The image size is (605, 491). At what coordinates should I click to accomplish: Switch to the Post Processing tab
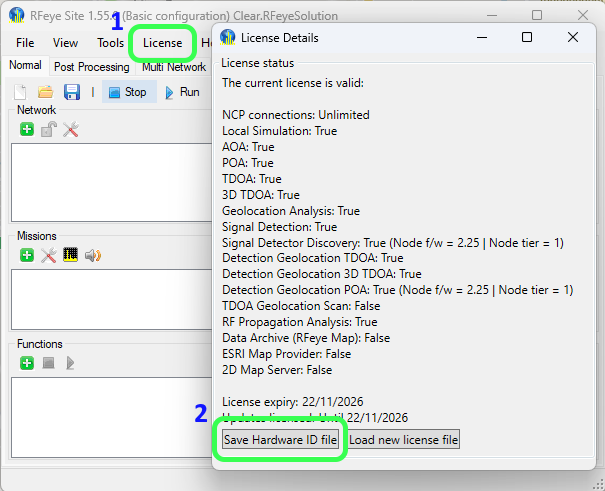tap(91, 67)
